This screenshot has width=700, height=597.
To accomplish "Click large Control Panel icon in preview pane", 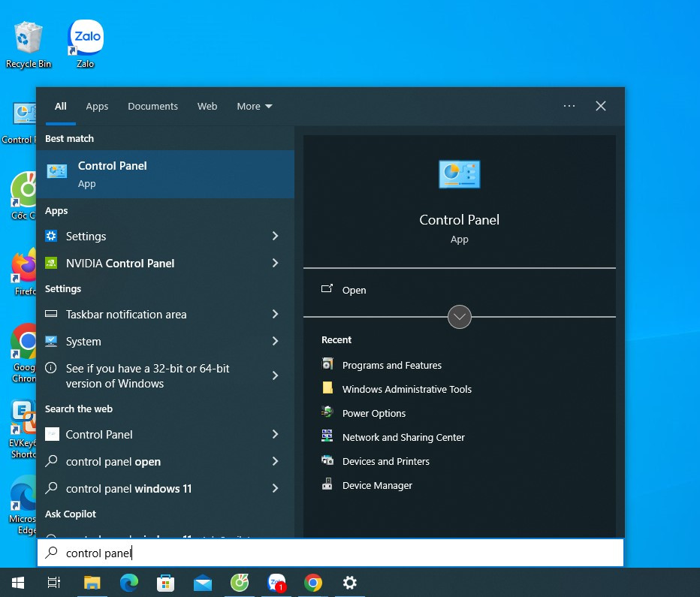I will tap(460, 174).
